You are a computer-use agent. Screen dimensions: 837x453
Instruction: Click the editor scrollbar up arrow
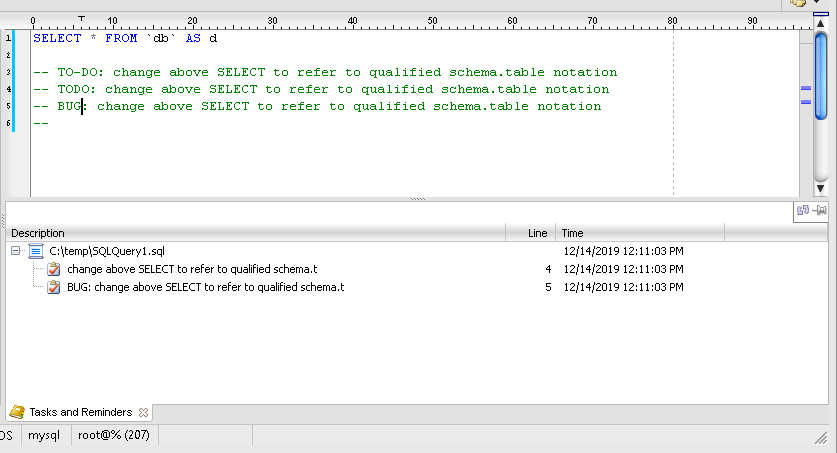click(x=820, y=23)
